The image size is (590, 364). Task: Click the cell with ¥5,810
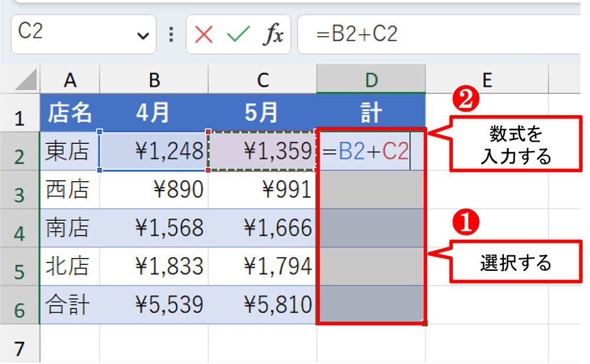[263, 305]
